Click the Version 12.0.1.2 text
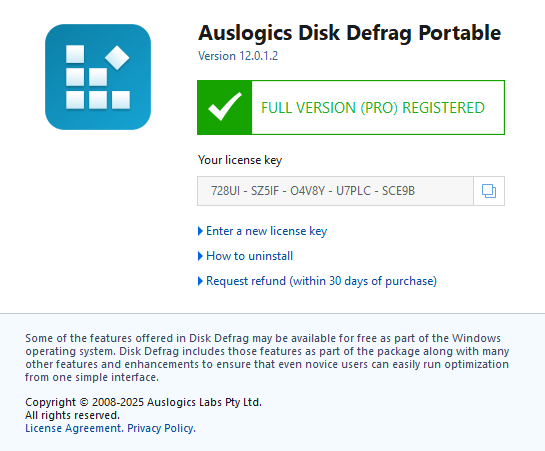The width and height of the screenshot is (545, 451). (x=238, y=56)
